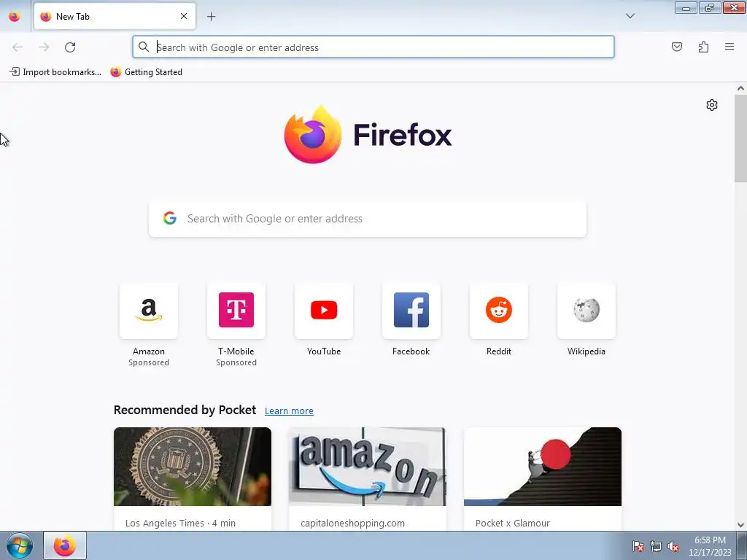Reload the current page

click(x=70, y=47)
